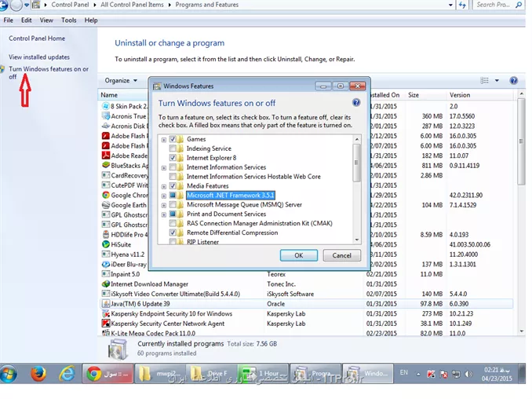Click Kaspersky Endpoint Security icon in list

click(106, 313)
